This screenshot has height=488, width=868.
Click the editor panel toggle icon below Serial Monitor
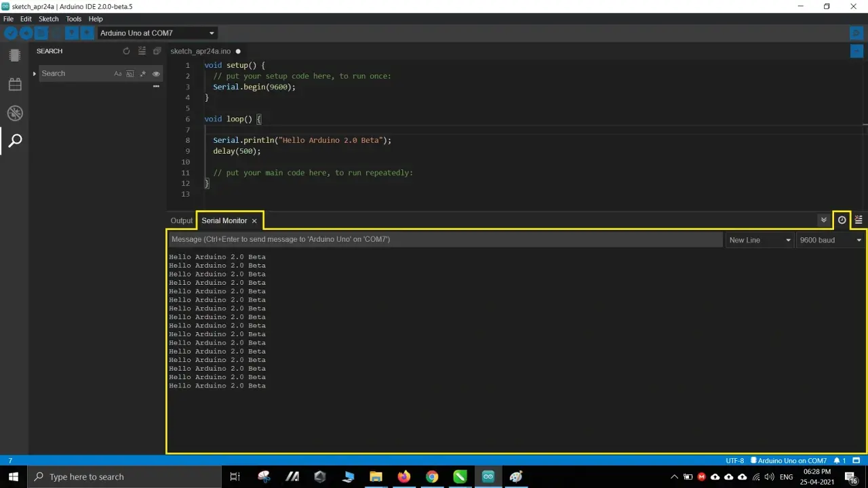[856, 51]
